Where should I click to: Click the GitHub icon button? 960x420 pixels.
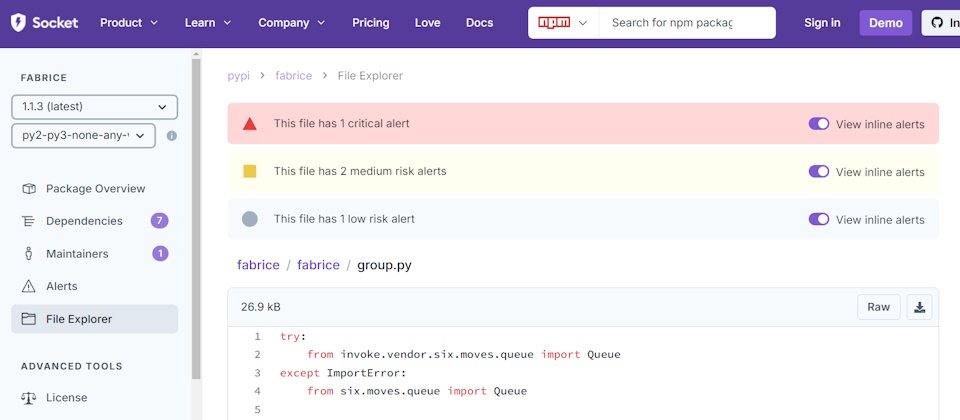click(940, 23)
